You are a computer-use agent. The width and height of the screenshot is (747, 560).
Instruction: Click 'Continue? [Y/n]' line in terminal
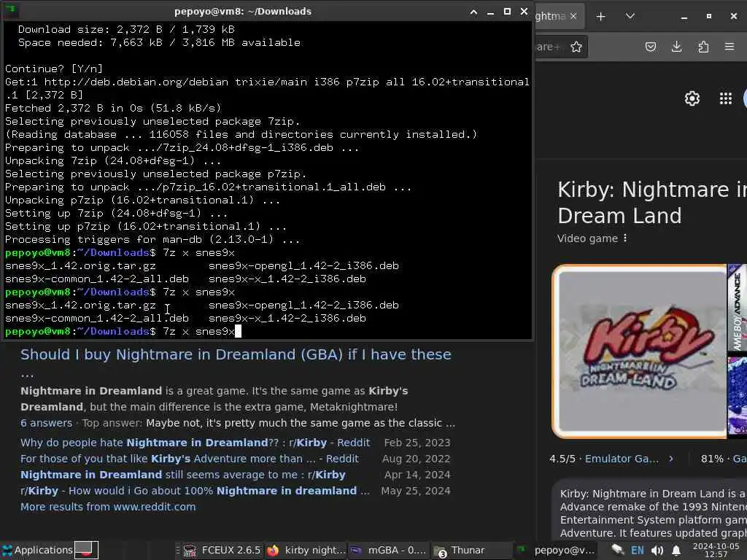click(x=54, y=69)
